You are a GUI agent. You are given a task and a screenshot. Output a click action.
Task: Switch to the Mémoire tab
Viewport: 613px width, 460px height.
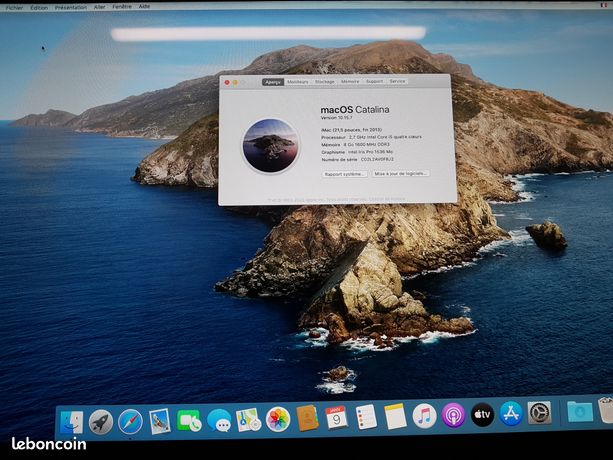click(x=350, y=81)
